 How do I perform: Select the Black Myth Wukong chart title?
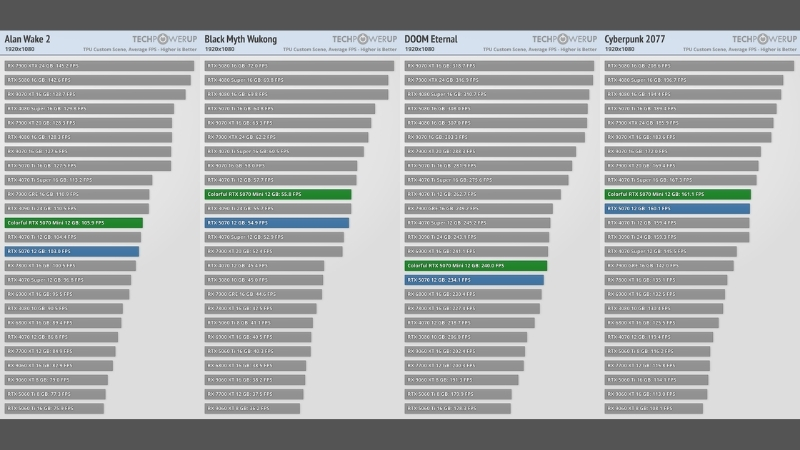pos(246,39)
